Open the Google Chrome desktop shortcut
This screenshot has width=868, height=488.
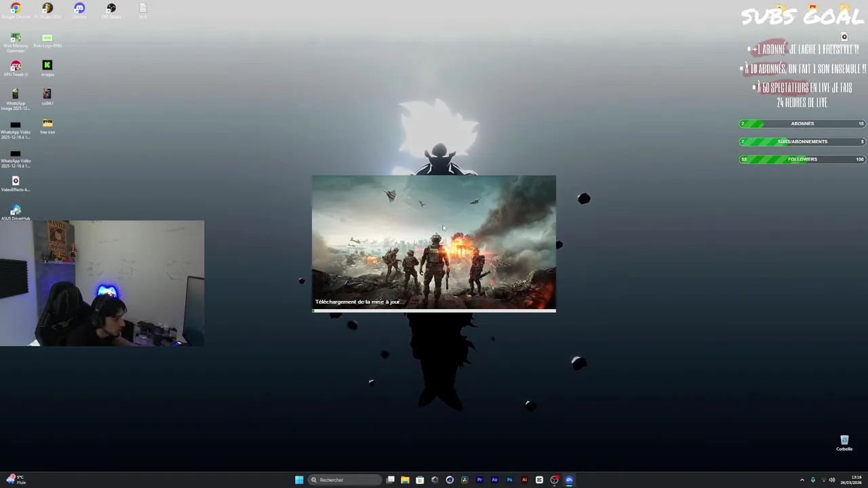16,10
